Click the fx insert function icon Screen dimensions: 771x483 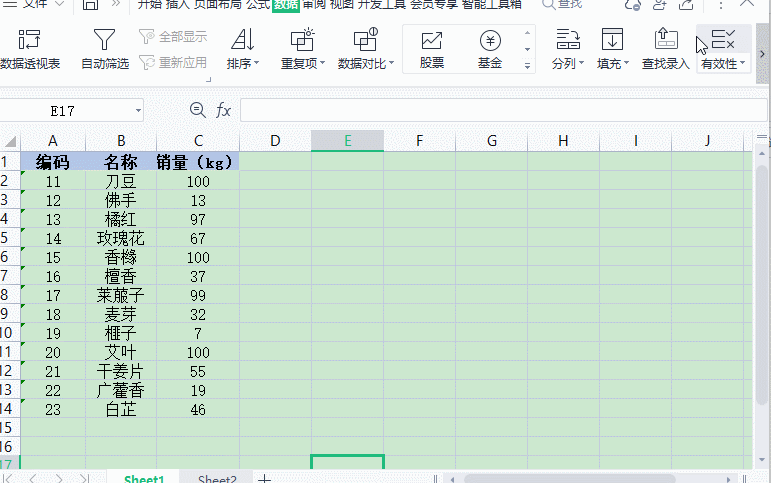[223, 110]
